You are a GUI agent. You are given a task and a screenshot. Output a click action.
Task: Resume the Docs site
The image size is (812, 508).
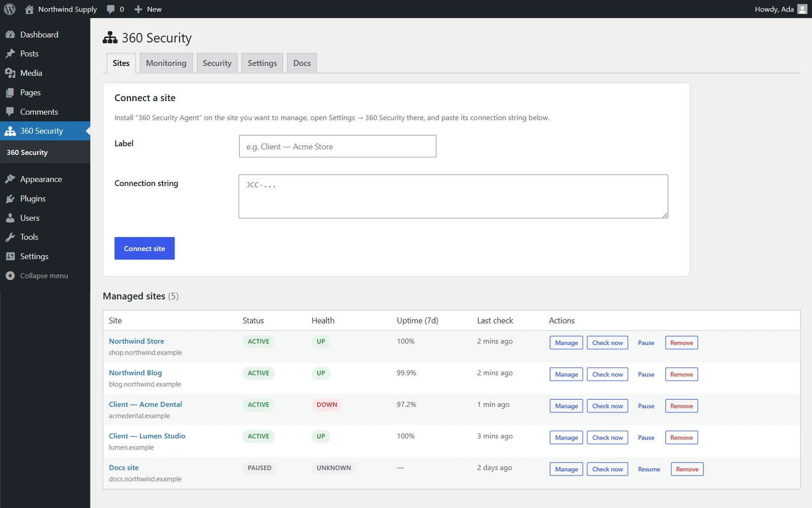coord(649,469)
